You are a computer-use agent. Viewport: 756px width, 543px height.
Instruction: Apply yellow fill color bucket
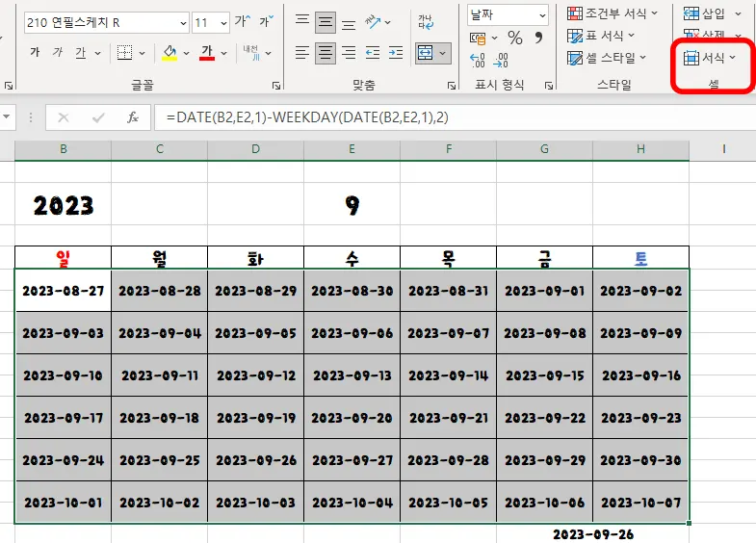coord(169,53)
